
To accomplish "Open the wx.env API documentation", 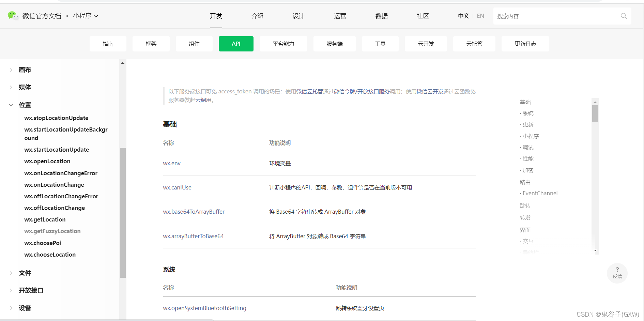I will (x=172, y=163).
